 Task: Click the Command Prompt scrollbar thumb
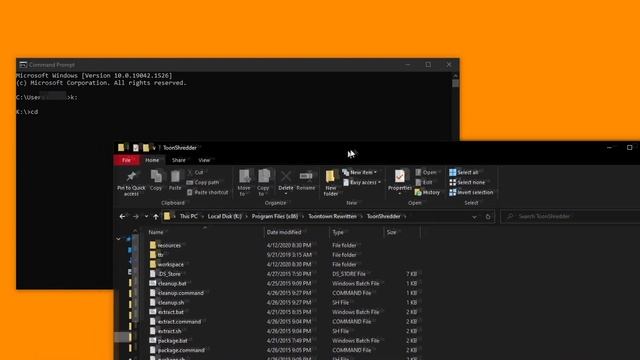[456, 83]
